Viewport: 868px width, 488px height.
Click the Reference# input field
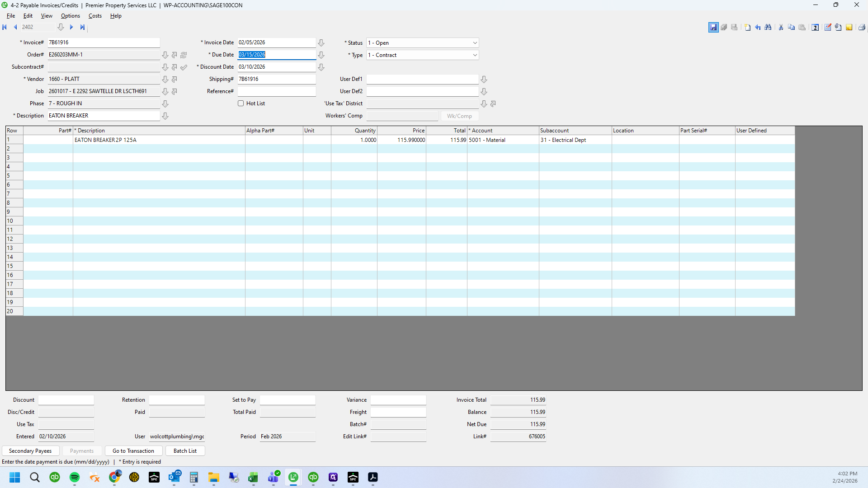tap(277, 91)
